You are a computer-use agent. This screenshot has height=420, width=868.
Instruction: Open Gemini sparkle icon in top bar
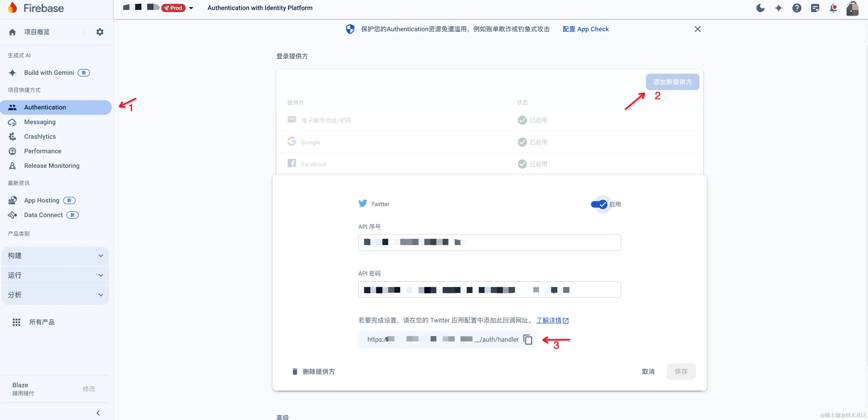778,8
